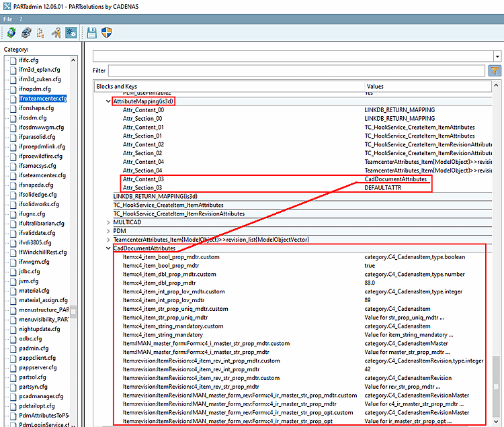Image resolution: width=504 pixels, height=427 pixels.
Task: Open the question mark help menu
Action: (x=21, y=19)
